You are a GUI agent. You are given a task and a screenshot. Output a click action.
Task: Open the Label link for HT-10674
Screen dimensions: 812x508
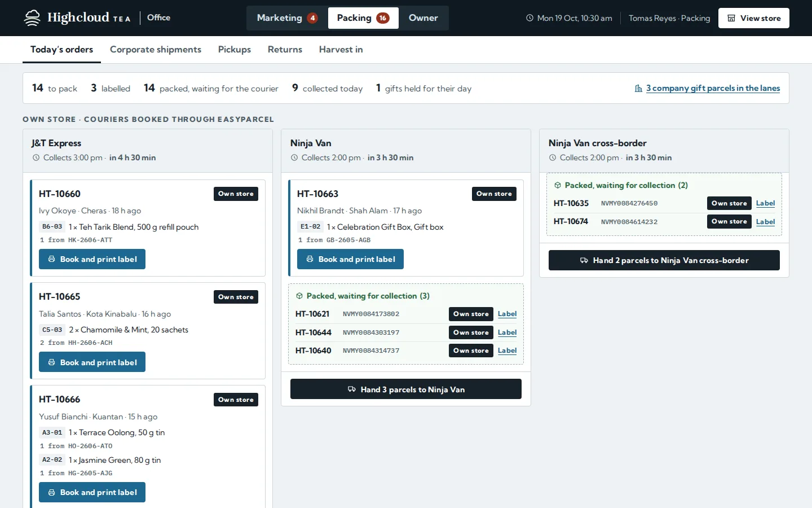tap(766, 222)
